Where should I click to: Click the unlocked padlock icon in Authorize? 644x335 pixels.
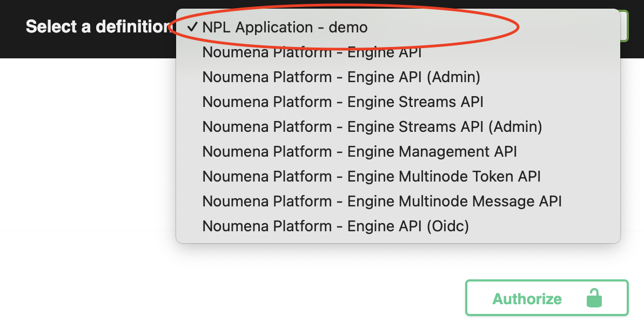[x=594, y=298]
